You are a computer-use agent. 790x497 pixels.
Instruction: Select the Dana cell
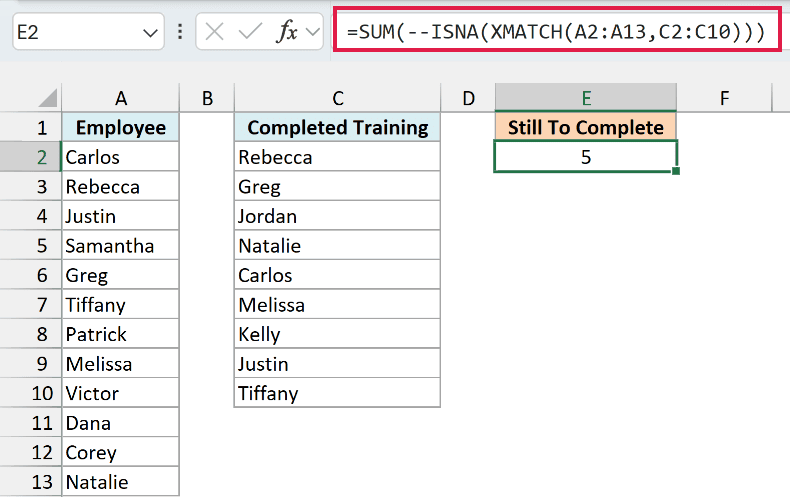[120, 422]
